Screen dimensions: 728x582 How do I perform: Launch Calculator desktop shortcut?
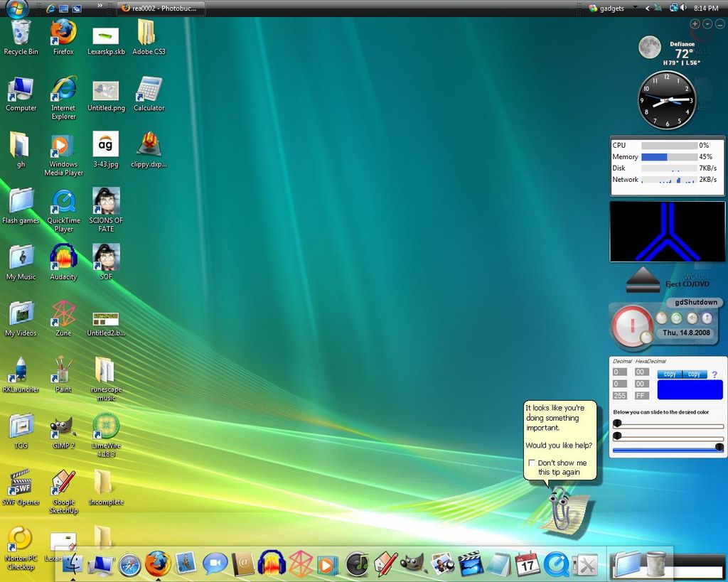click(149, 94)
